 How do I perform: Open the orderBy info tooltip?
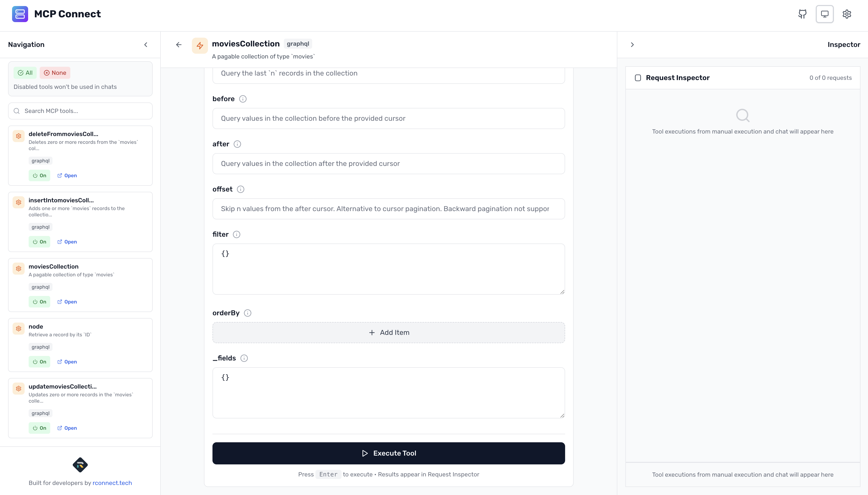tap(248, 313)
